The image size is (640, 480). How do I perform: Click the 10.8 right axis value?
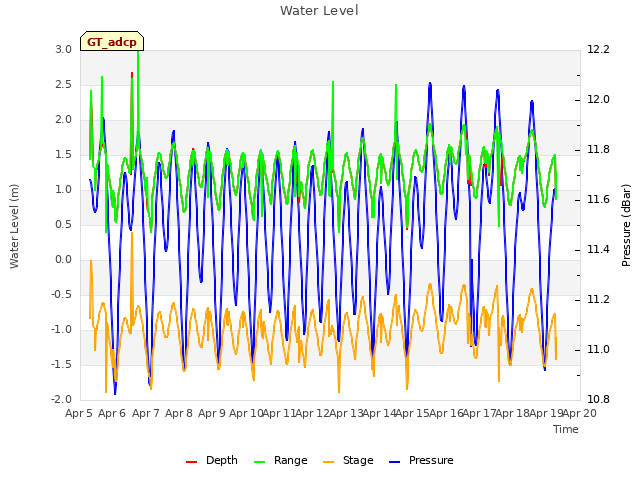[x=598, y=400]
